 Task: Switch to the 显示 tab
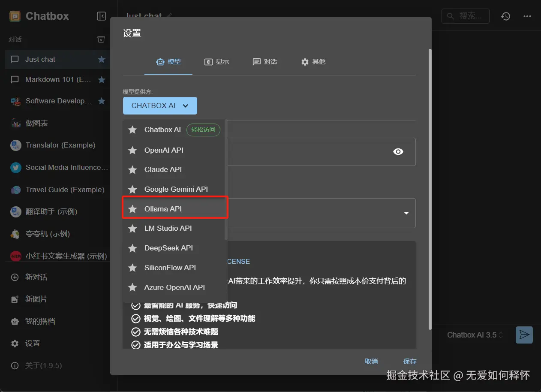coord(216,62)
